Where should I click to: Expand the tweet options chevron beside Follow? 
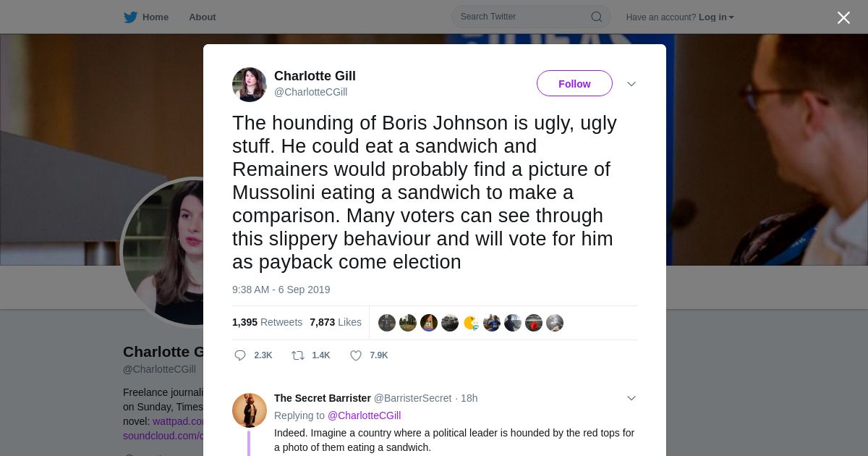[631, 84]
